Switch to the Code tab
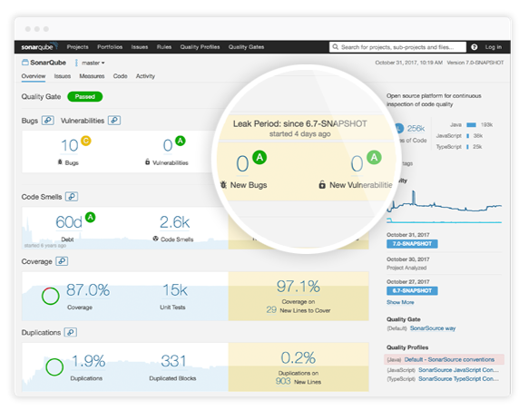This screenshot has width=529, height=420. point(120,76)
